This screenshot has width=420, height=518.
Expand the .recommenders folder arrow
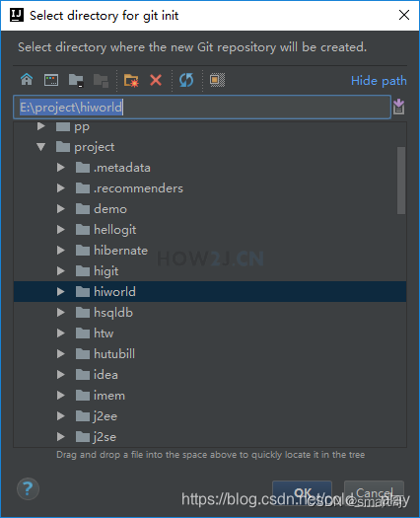[61, 188]
